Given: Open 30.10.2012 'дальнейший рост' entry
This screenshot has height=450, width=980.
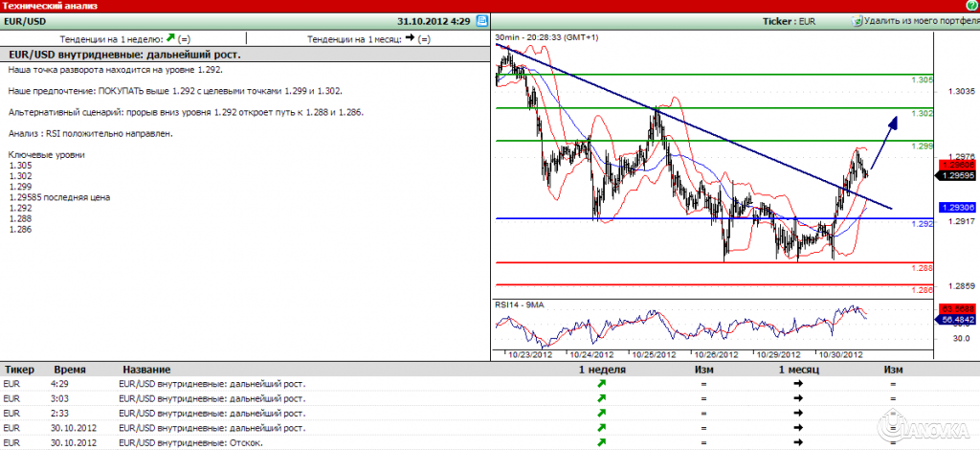Looking at the screenshot, I should (212, 428).
